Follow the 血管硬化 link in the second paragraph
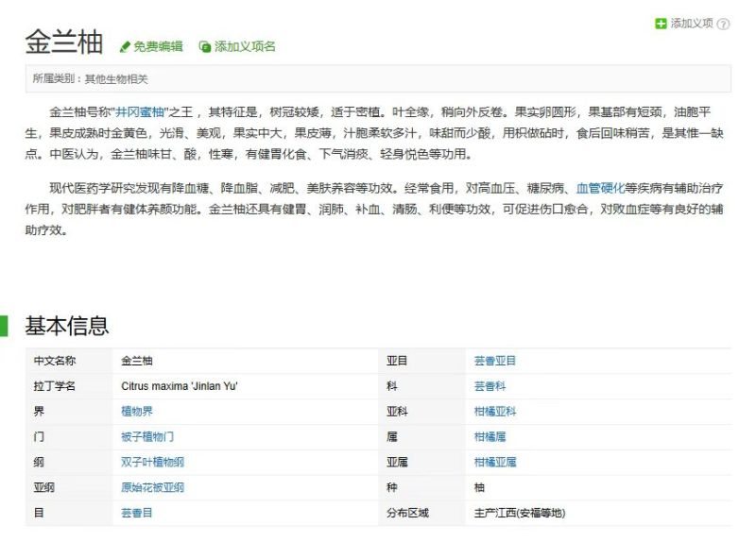The width and height of the screenshot is (756, 542). click(600, 188)
